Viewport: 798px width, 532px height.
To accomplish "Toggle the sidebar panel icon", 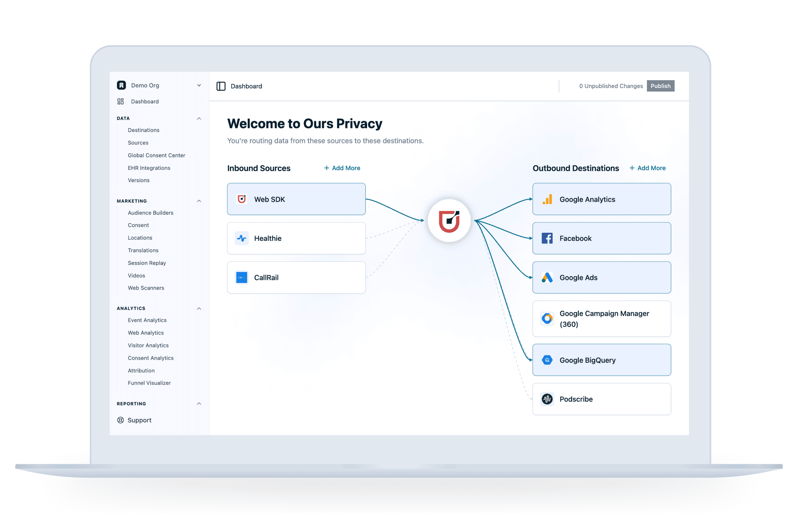I will coord(221,86).
